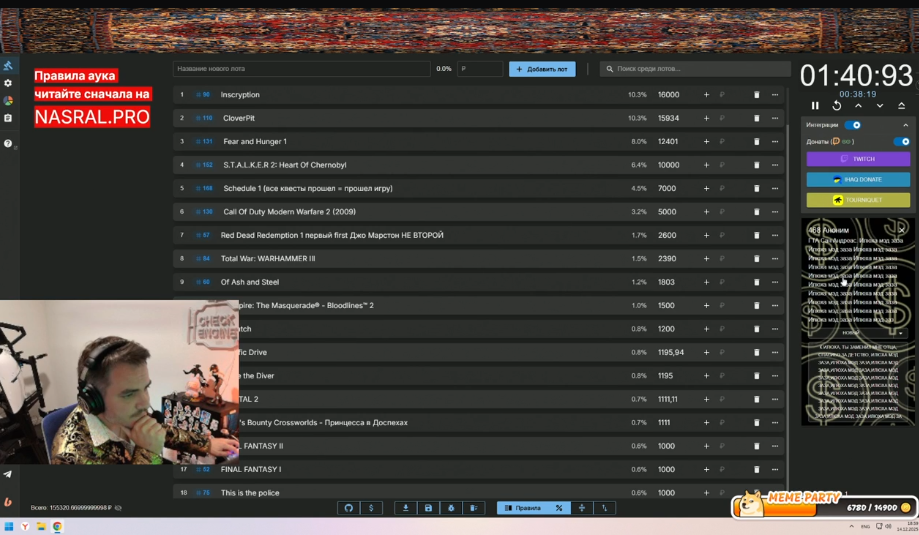Delete the Call Of Duty Modern Warfare 2 lot

pos(756,212)
